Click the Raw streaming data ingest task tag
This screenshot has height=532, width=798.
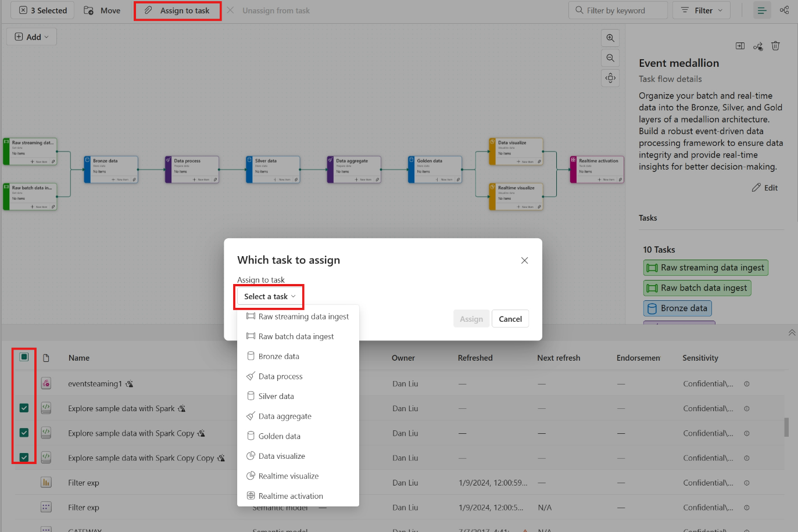click(706, 268)
